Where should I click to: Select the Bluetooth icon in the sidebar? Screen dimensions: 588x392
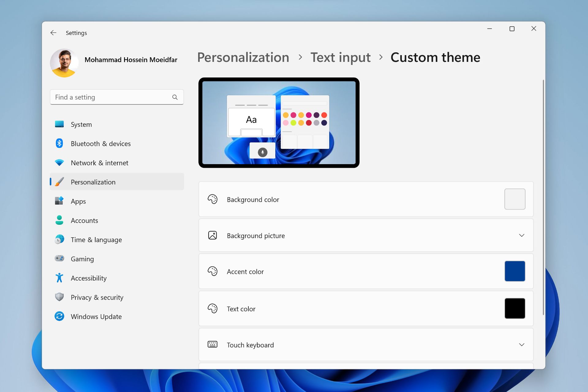pos(59,143)
